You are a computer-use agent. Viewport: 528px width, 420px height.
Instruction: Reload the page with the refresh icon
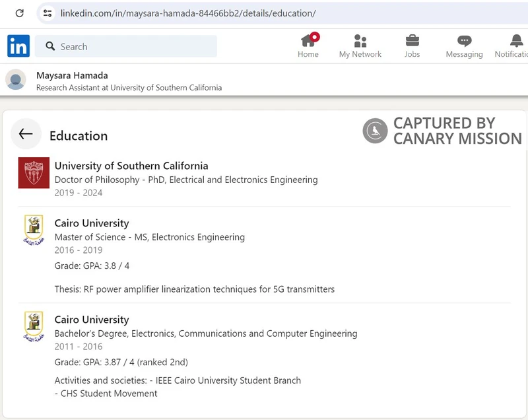[20, 13]
